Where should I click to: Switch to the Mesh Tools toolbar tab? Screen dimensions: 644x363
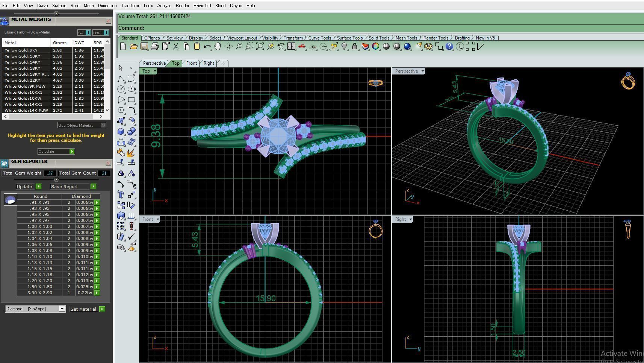point(406,38)
